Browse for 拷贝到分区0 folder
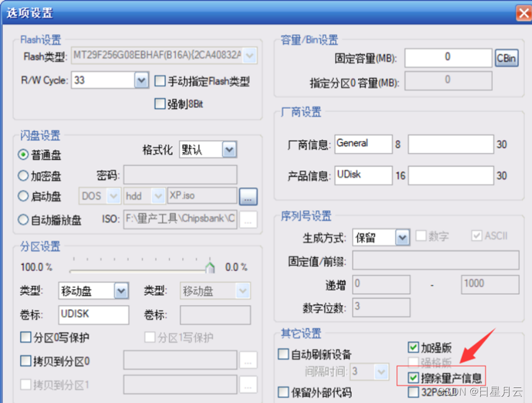Image resolution: width=532 pixels, height=403 pixels. click(248, 360)
